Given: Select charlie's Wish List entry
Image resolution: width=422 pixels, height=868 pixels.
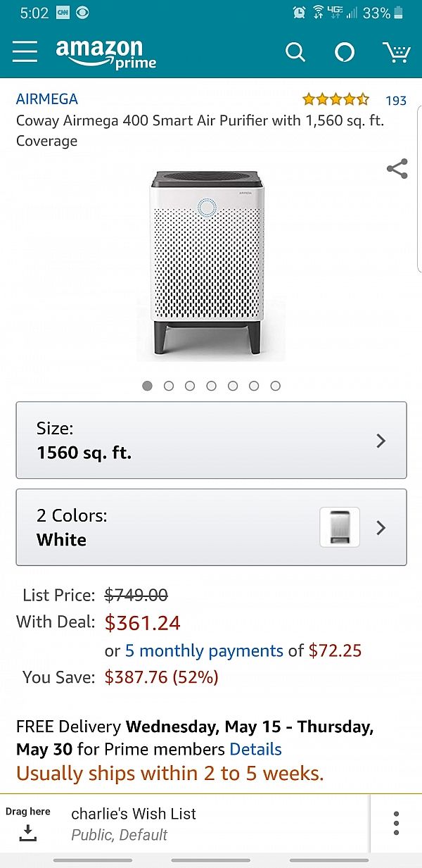Looking at the screenshot, I should (134, 823).
